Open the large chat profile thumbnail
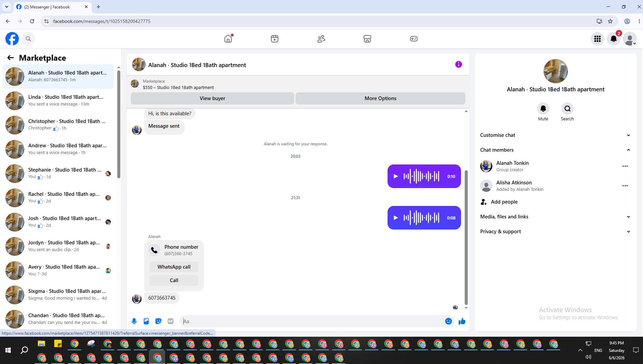This screenshot has width=643, height=364. [x=556, y=71]
